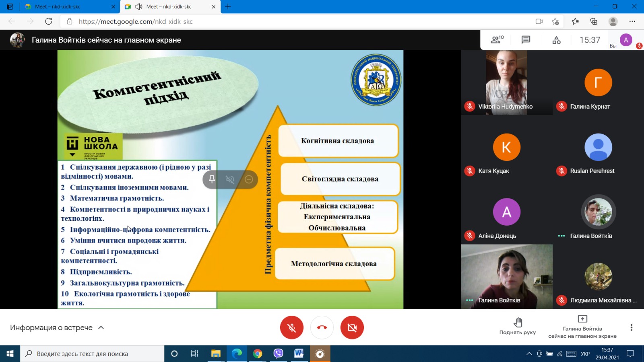
Task: Toggle microphone mute button
Action: pyautogui.click(x=292, y=327)
